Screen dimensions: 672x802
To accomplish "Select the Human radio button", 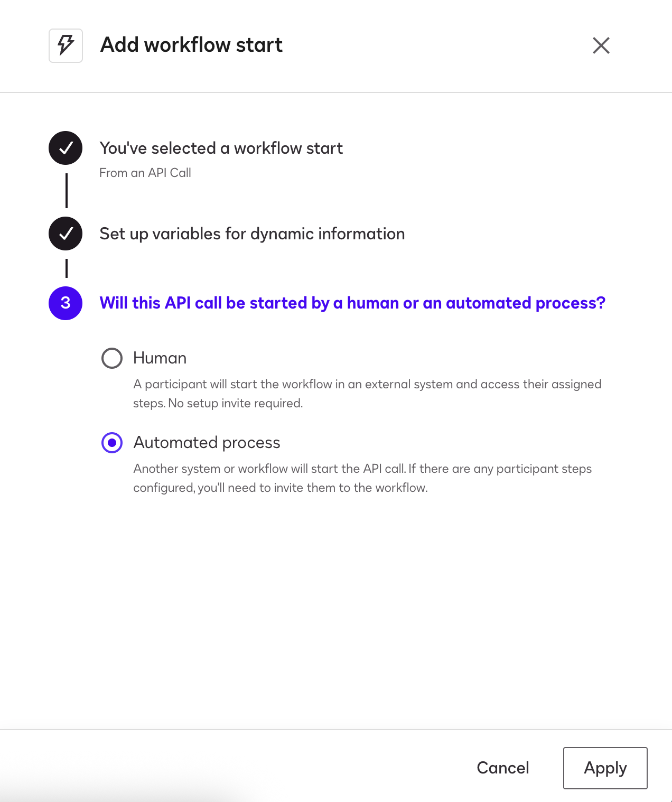I will pos(112,358).
